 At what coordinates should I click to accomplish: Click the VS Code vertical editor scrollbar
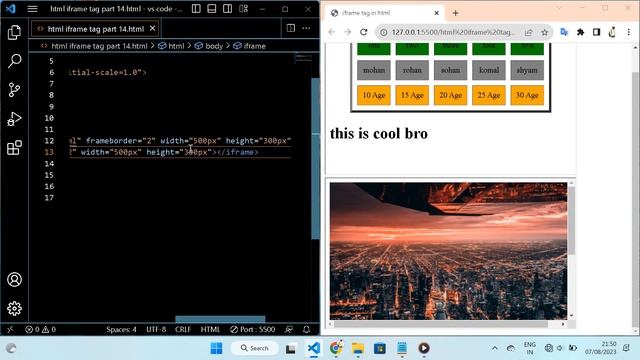tap(316, 158)
